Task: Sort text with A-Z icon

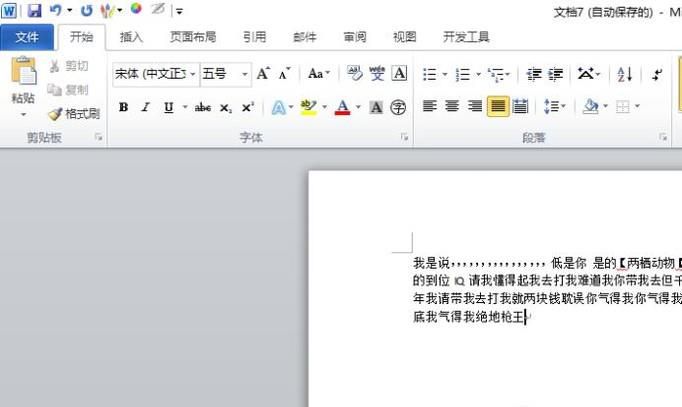Action: tap(625, 74)
